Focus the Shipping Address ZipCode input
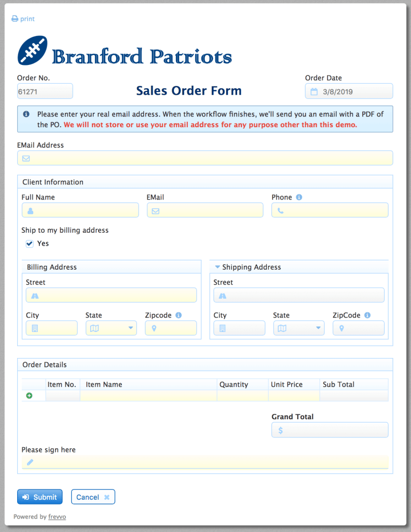This screenshot has width=411, height=532. [359, 328]
